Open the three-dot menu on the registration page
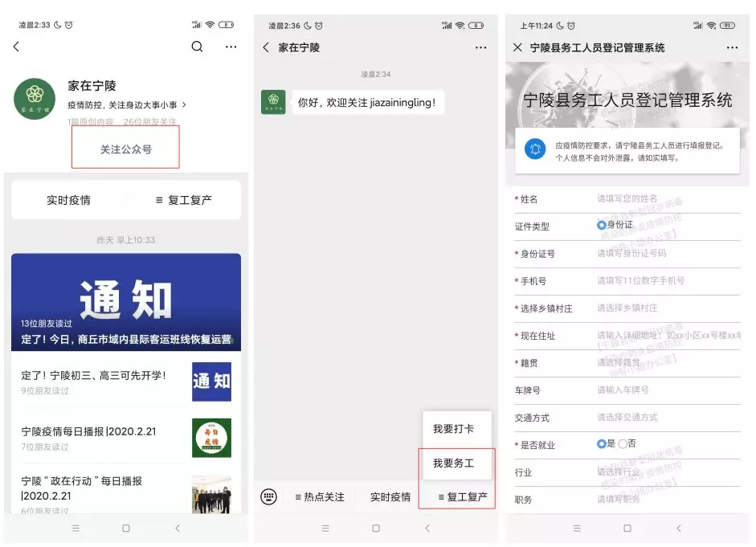 732,47
